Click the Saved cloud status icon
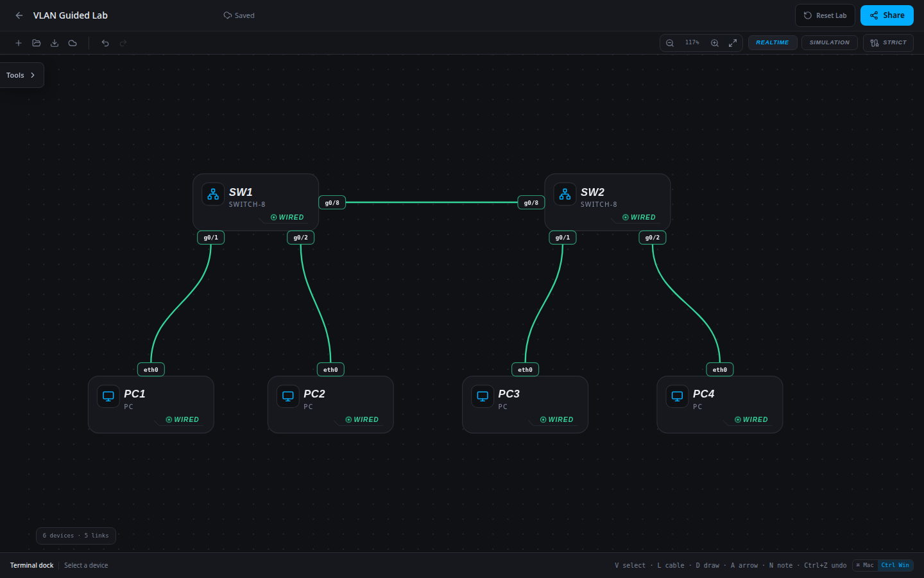The image size is (924, 578). [x=227, y=15]
